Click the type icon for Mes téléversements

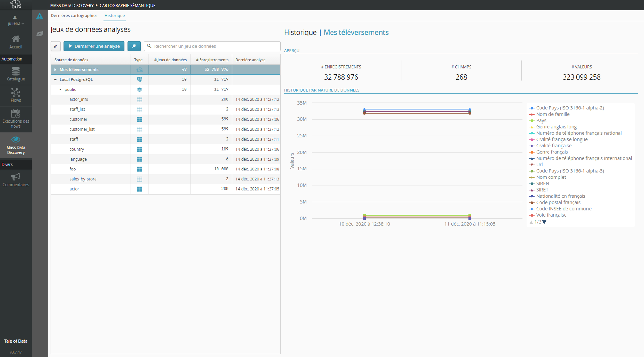pyautogui.click(x=139, y=70)
